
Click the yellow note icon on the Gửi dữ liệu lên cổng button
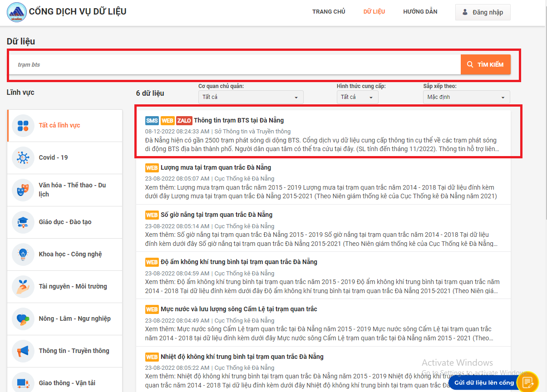pyautogui.click(x=527, y=382)
